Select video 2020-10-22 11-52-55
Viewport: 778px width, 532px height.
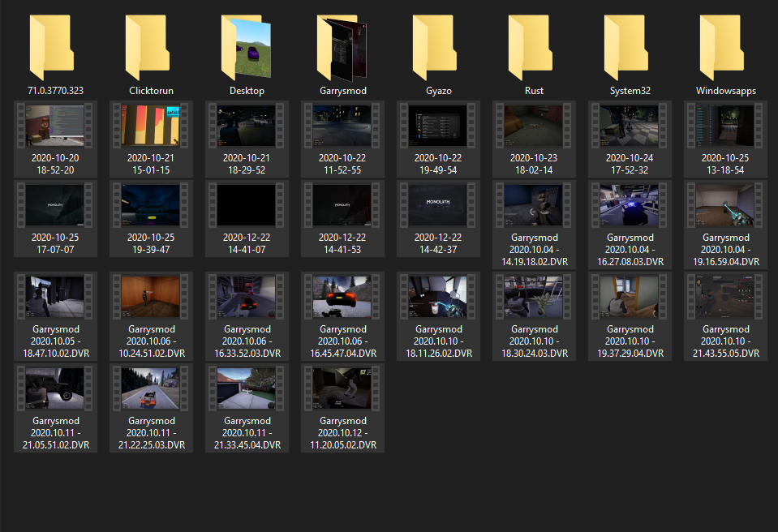point(342,139)
